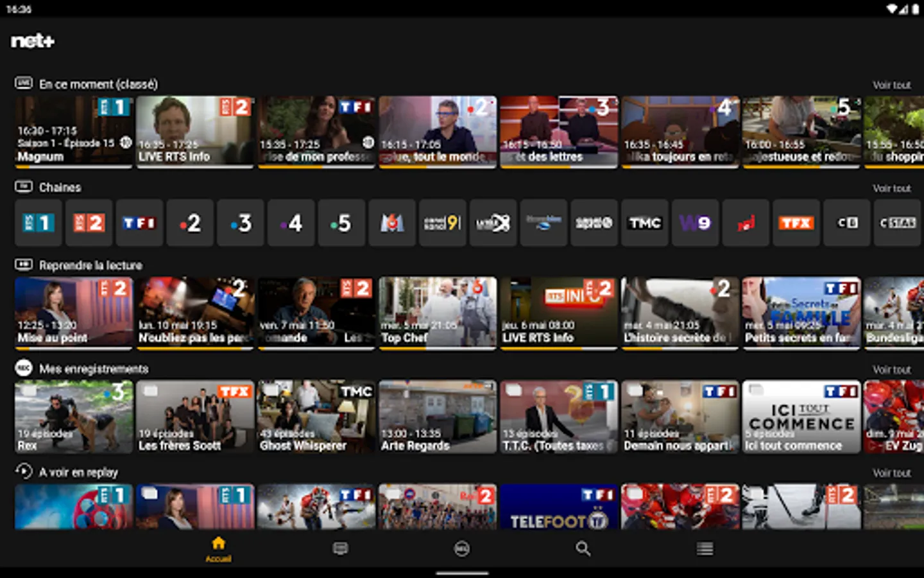924x578 pixels.
Task: Go to Accueil home tab
Action: coord(218,549)
